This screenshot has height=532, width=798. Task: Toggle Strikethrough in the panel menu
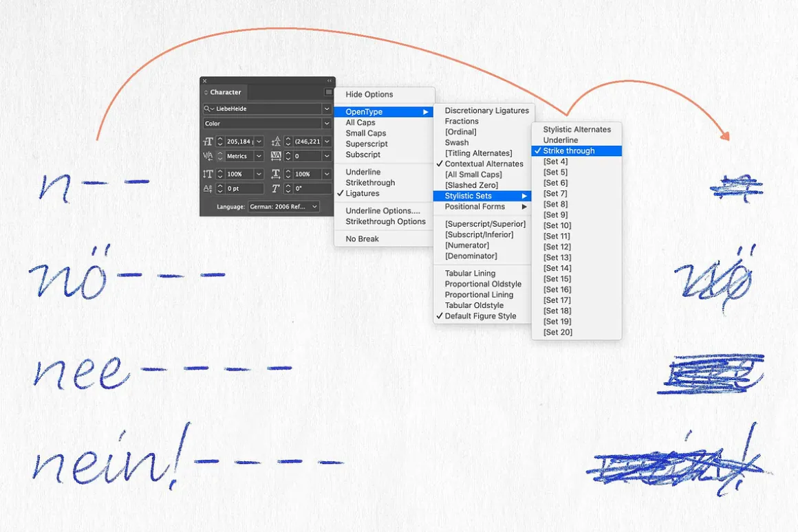(x=385, y=183)
